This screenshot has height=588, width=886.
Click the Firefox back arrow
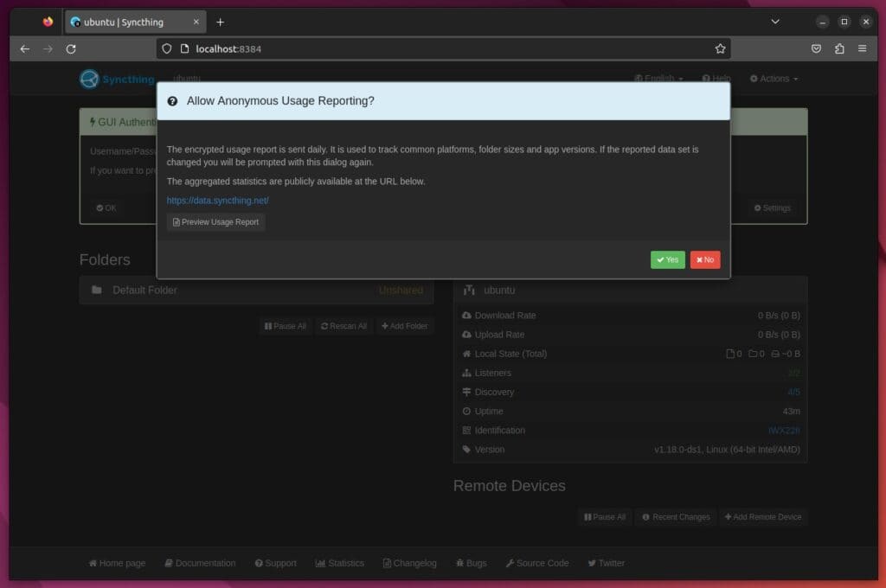coord(25,49)
